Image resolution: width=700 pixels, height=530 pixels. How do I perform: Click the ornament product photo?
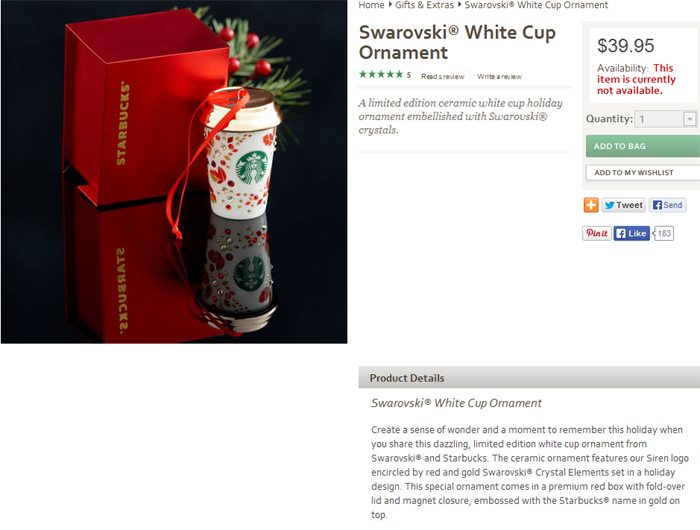(174, 172)
